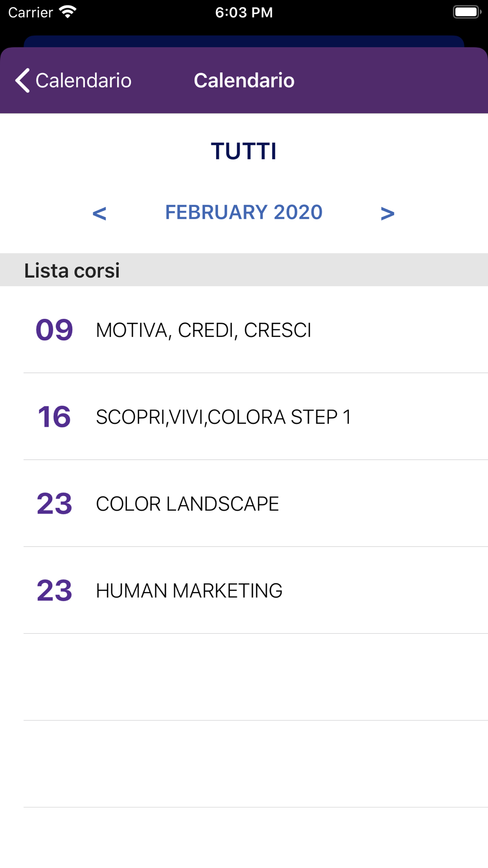The width and height of the screenshot is (488, 868).
Task: Tap the Calendario navigation bar title
Action: (244, 81)
